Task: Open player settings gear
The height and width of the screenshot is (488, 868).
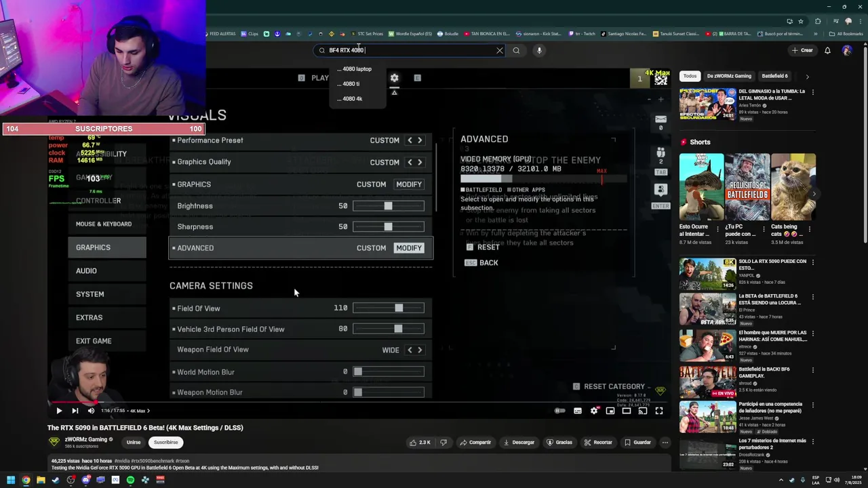Action: pos(594,411)
